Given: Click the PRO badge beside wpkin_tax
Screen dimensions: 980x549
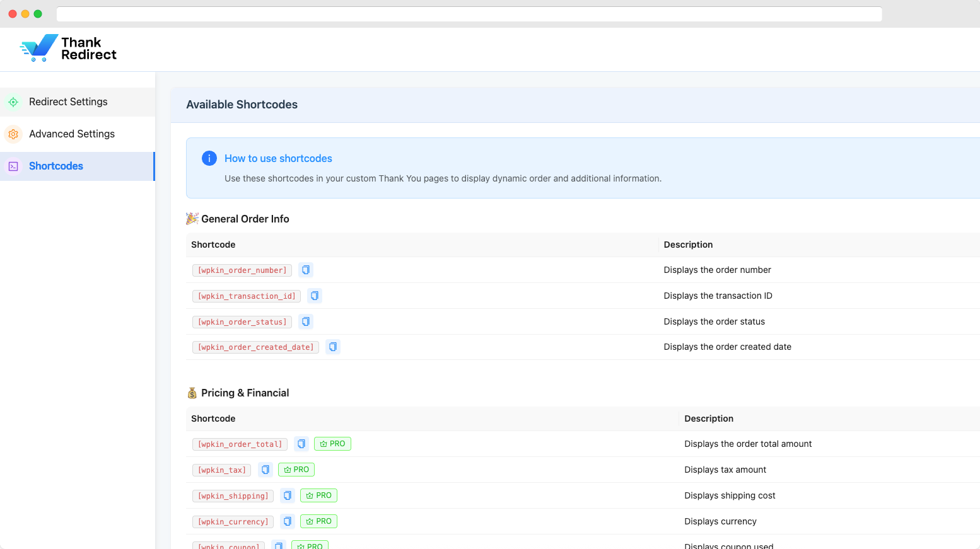Looking at the screenshot, I should (x=296, y=470).
